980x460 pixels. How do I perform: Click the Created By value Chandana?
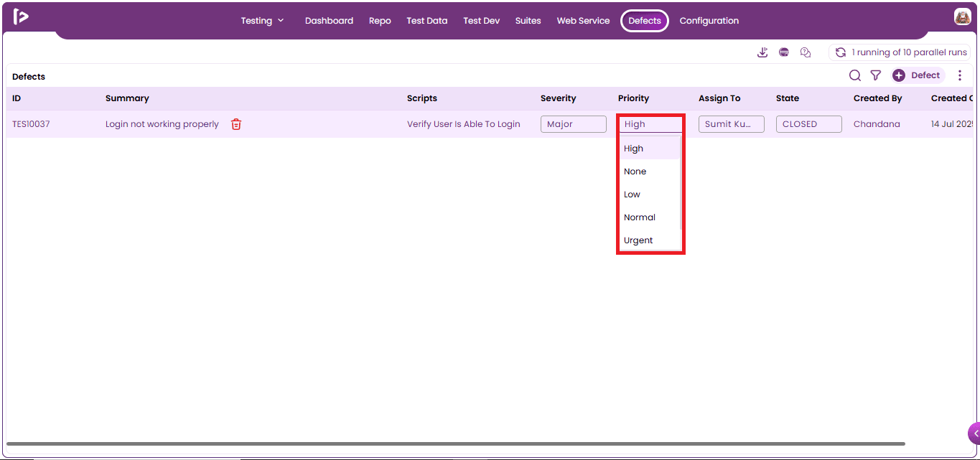[877, 124]
